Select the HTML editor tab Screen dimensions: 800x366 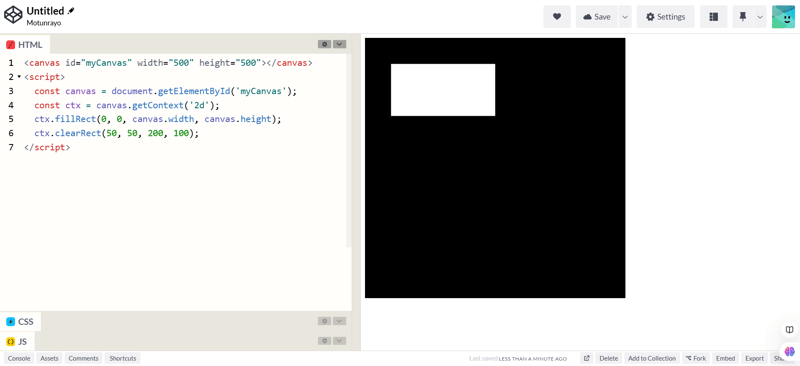[24, 44]
